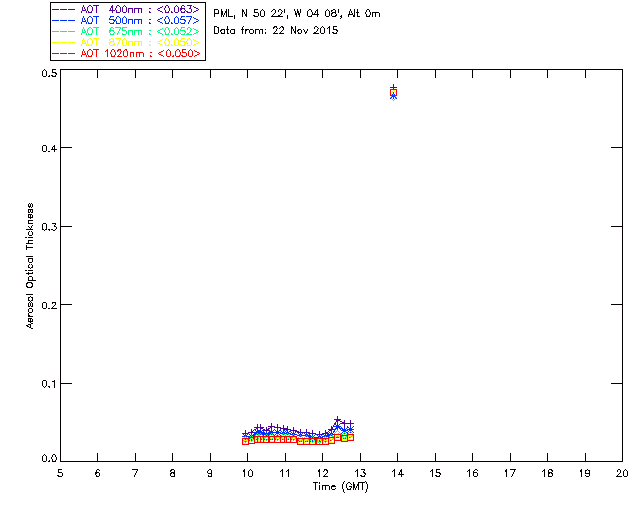
Task: Click the x-axis tick label 15
Action: pos(435,473)
